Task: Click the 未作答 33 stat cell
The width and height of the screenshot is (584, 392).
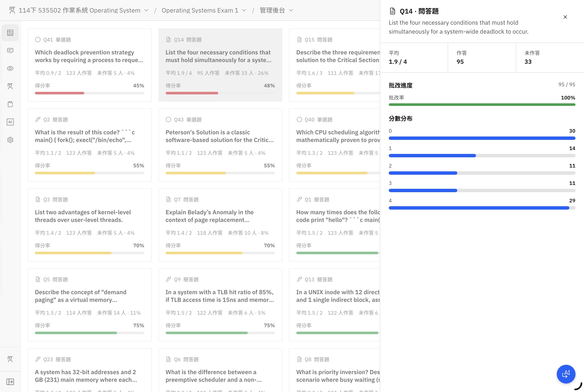Action: point(550,58)
